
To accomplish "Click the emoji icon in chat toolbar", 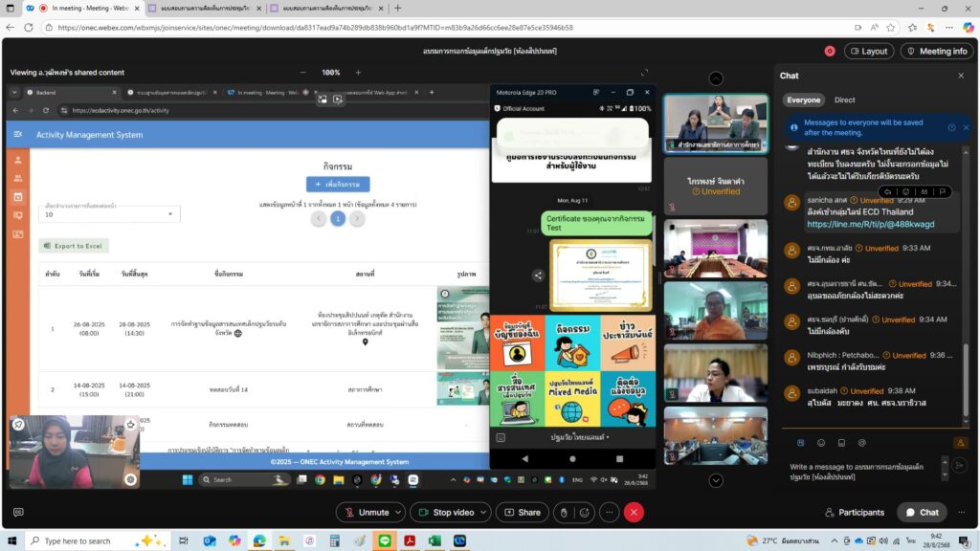I will pos(821,443).
